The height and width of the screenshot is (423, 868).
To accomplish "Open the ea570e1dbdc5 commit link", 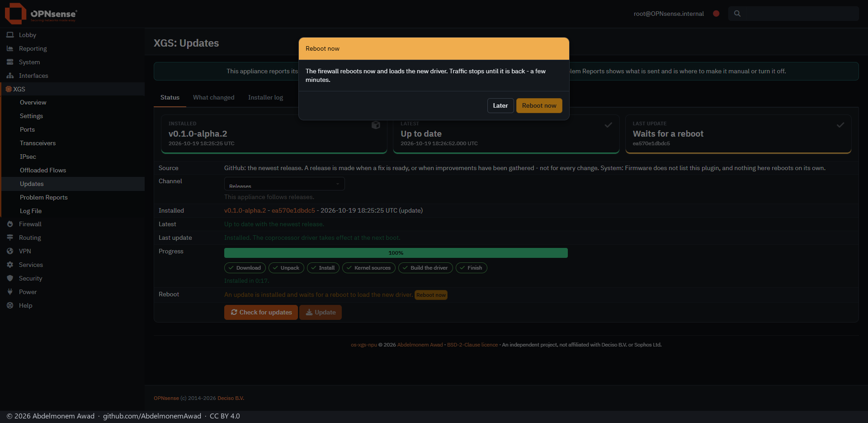I will pos(293,210).
